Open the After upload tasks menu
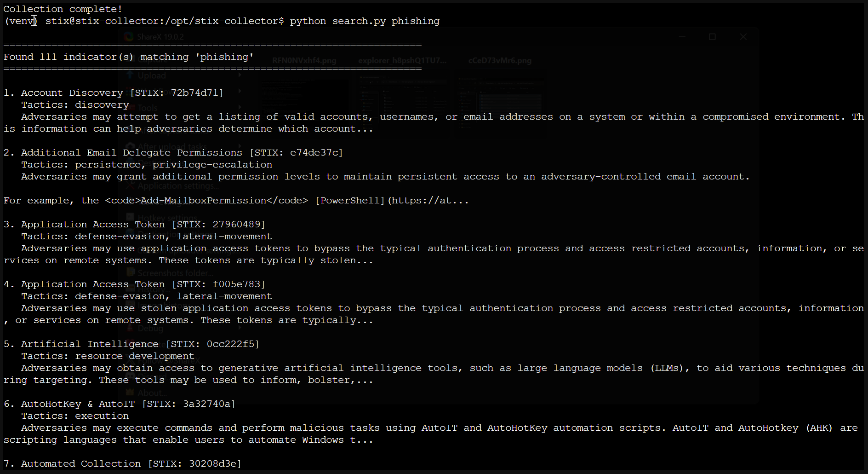868x474 pixels. coord(172,146)
